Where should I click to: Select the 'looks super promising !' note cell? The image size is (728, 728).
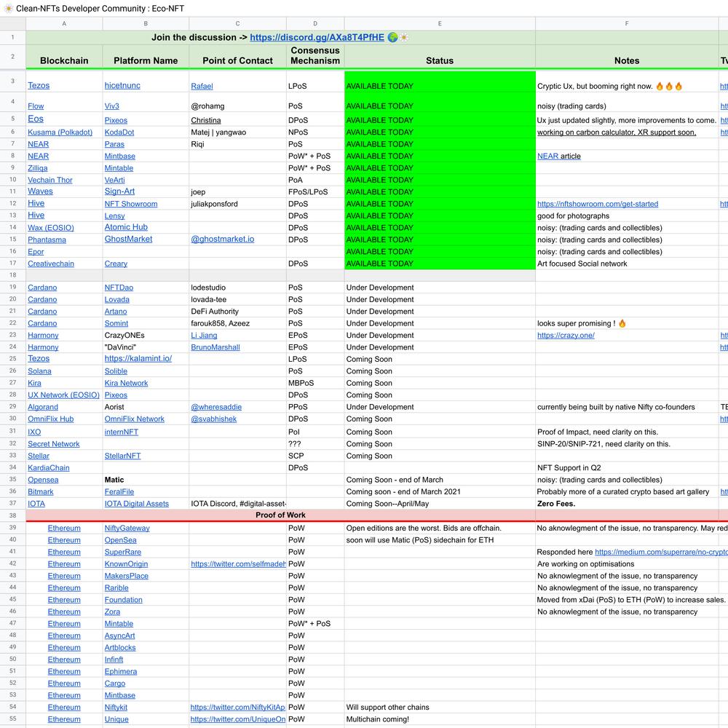click(627, 324)
